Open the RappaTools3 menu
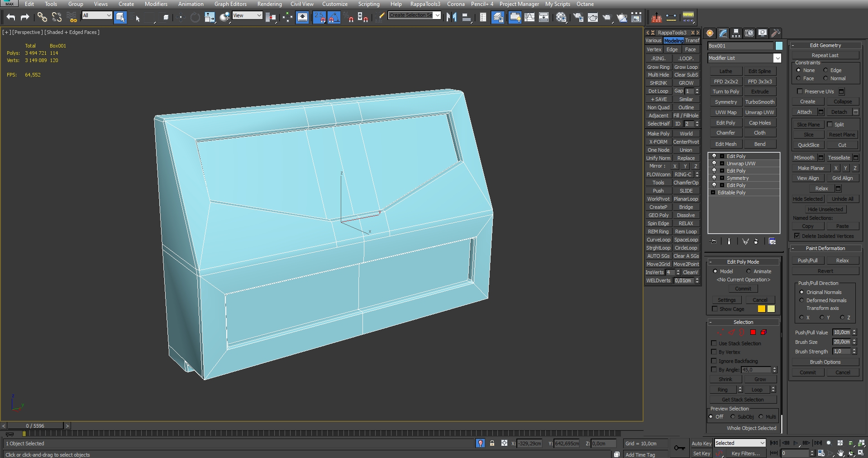This screenshot has height=458, width=868. (x=425, y=4)
